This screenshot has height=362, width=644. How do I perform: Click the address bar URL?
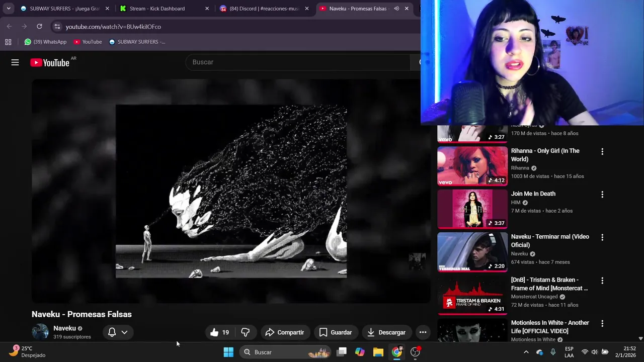[113, 27]
